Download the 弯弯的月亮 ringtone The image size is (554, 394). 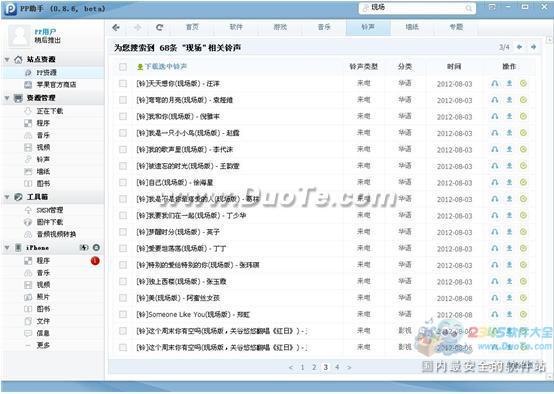509,100
